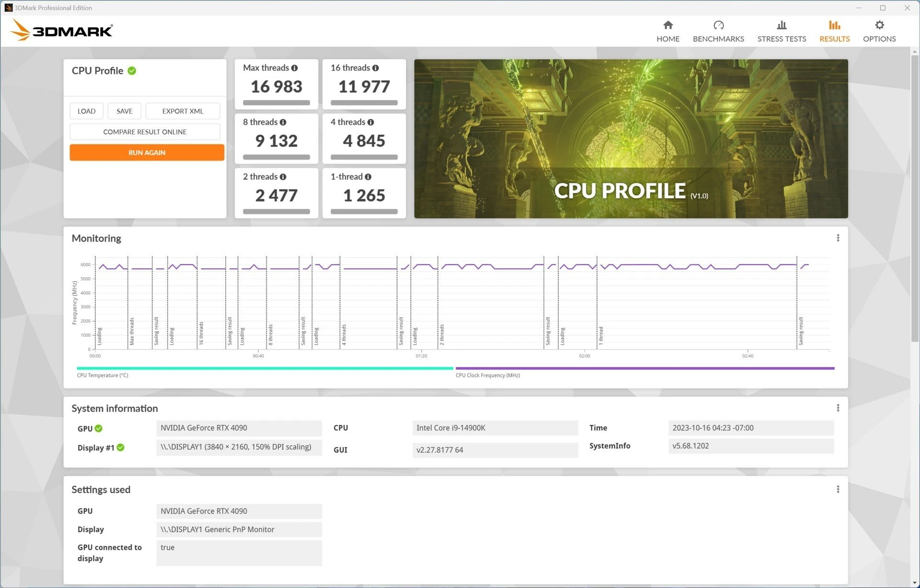Open Settings used three-dot menu
The width and height of the screenshot is (920, 588).
(838, 489)
